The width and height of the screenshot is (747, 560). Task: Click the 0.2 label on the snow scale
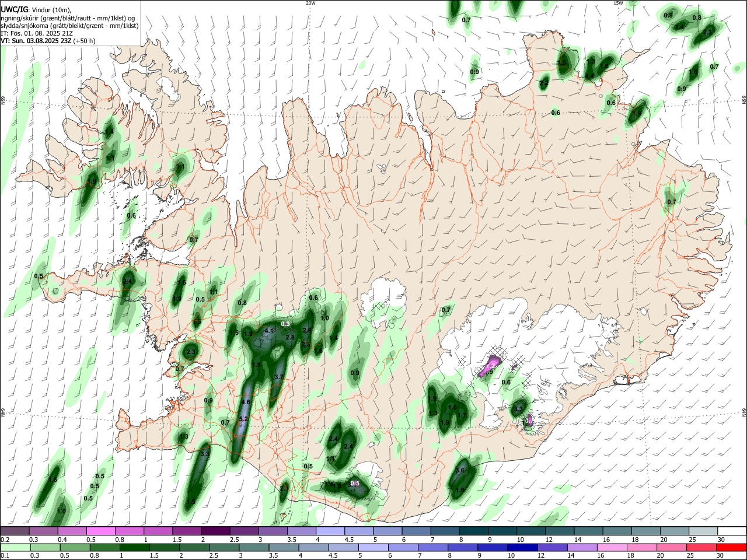coord(5,540)
